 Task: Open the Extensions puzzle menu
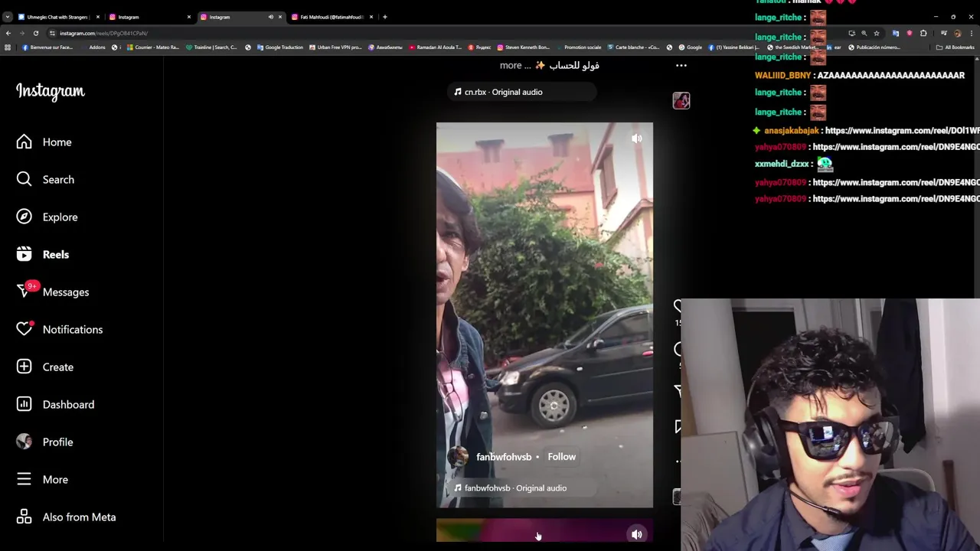click(x=923, y=33)
